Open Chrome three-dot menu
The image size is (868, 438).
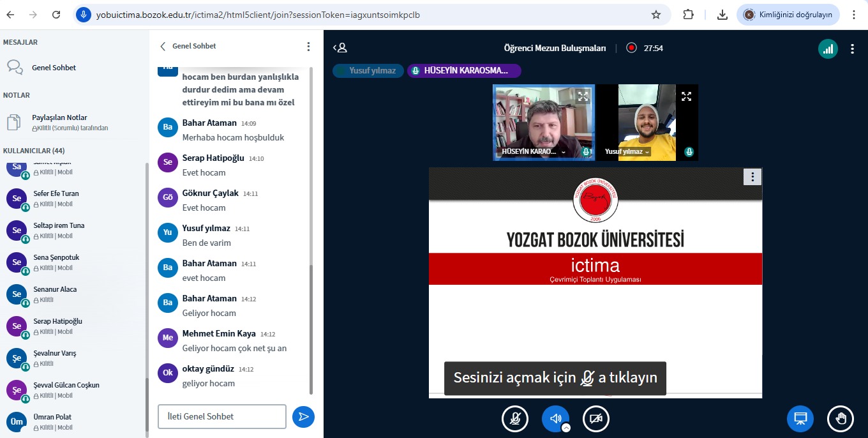[x=854, y=14]
